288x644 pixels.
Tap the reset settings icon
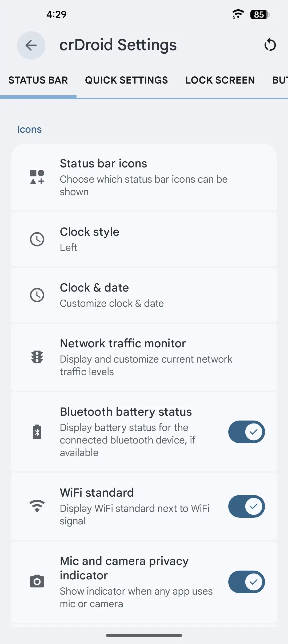coord(270,45)
